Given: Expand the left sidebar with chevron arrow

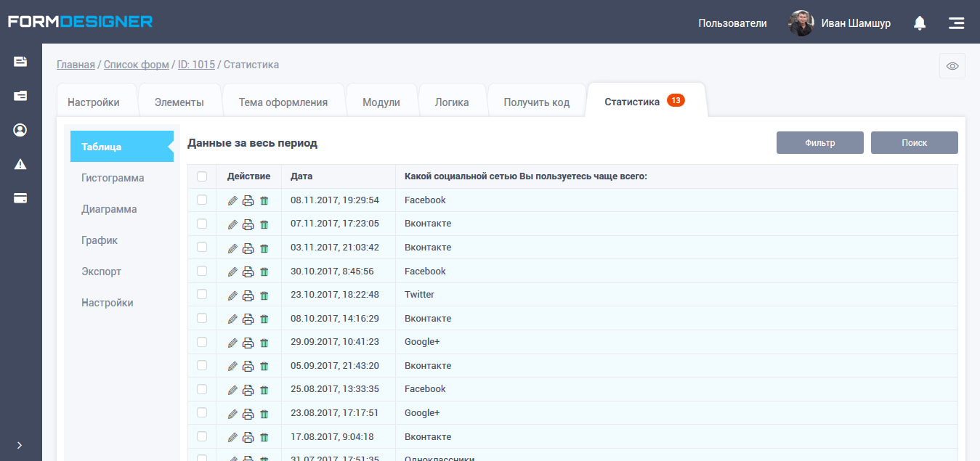Looking at the screenshot, I should (20, 445).
